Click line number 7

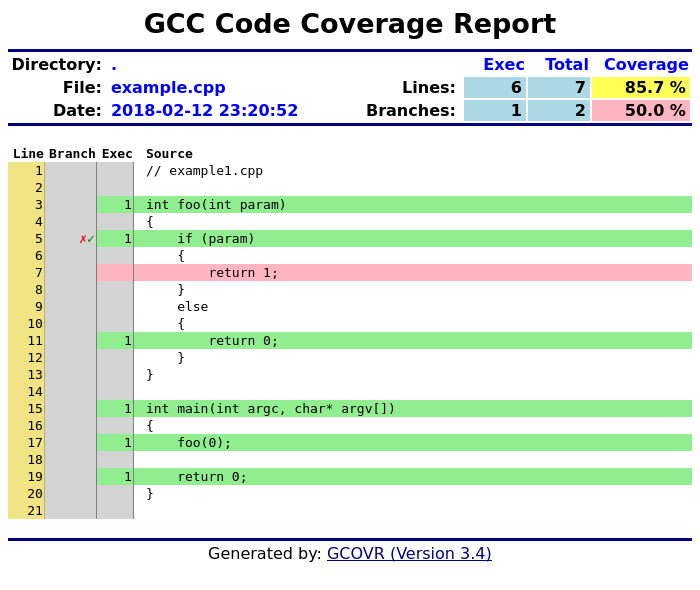click(x=39, y=273)
